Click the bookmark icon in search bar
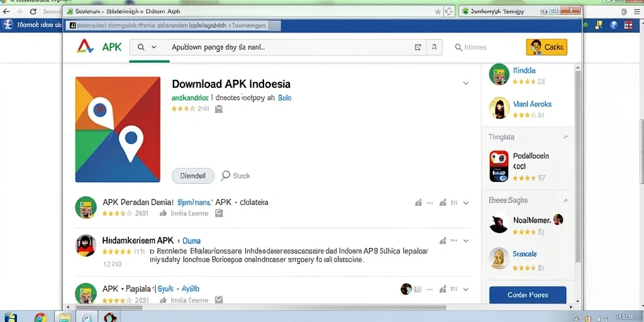This screenshot has width=644, height=322. coord(434,47)
